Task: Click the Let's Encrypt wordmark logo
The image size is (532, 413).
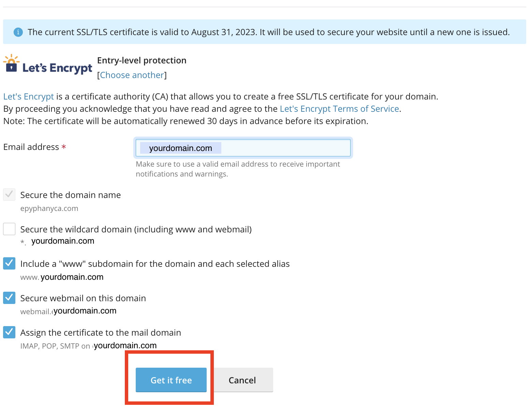Action: (x=57, y=68)
